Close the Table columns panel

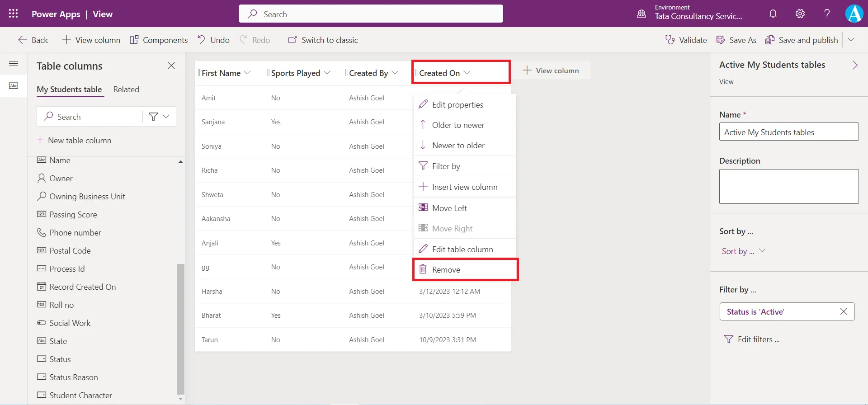click(x=171, y=66)
